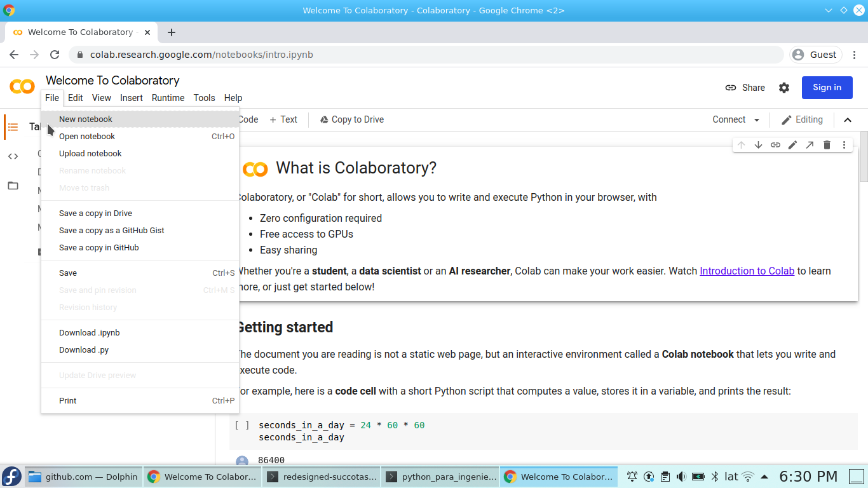The image size is (868, 488).
Task: Click the notebook title Welcome To Colaboratory
Action: [x=112, y=80]
